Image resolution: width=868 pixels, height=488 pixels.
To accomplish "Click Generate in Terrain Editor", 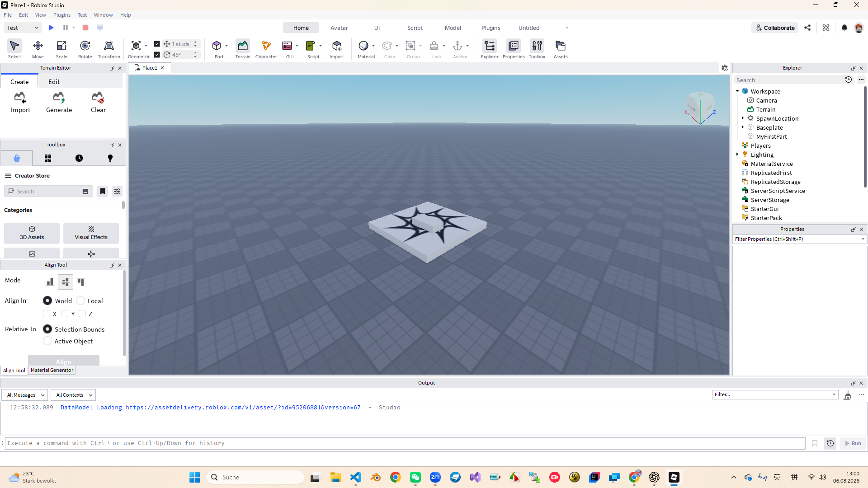I will click(x=59, y=103).
